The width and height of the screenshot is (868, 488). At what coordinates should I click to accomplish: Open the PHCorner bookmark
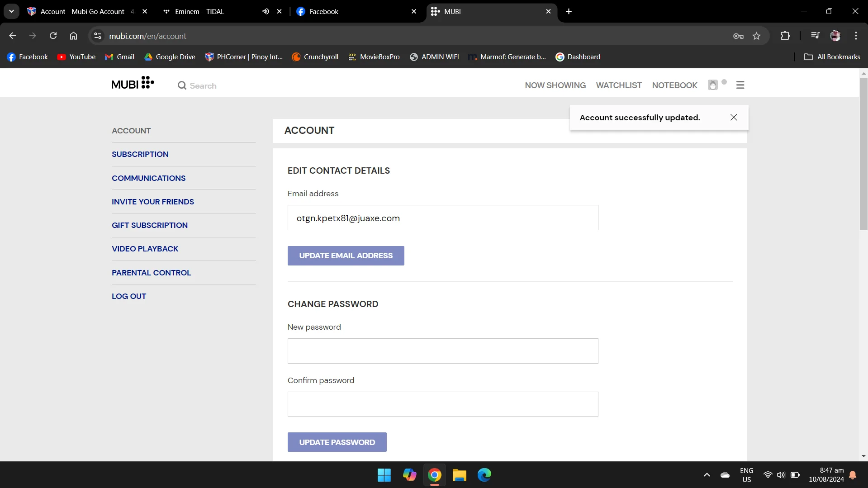[244, 57]
